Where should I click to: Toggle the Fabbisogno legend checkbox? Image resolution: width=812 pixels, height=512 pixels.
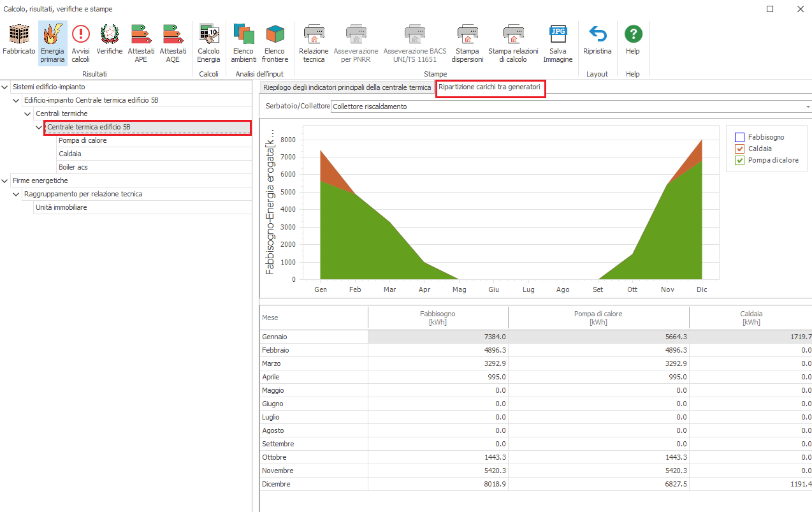[739, 137]
